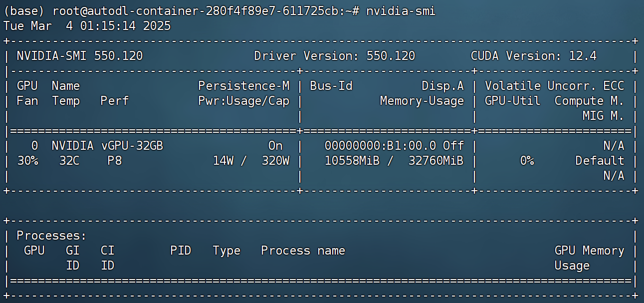Click the 'Perf' column header
Screen dimensions: 644x303
pos(115,101)
